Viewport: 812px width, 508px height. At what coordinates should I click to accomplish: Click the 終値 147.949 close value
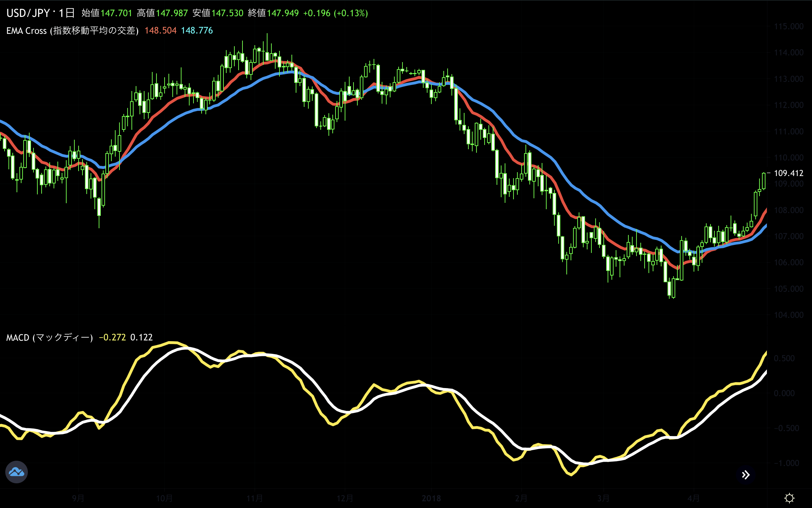click(282, 13)
